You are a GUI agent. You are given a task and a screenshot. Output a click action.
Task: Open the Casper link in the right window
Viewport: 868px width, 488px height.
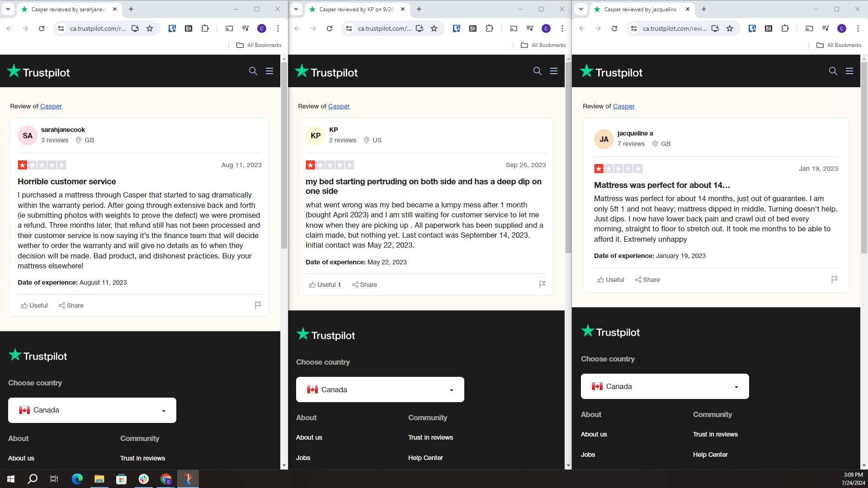(x=624, y=106)
